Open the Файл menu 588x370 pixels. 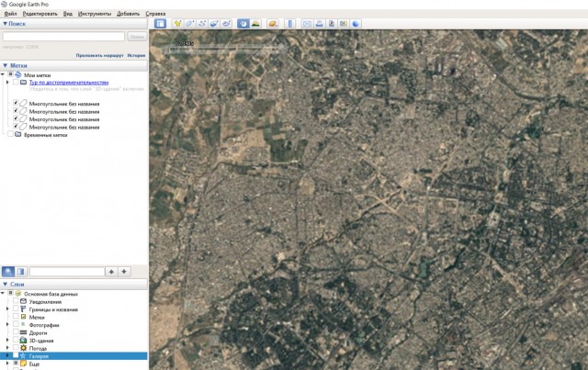tap(10, 14)
